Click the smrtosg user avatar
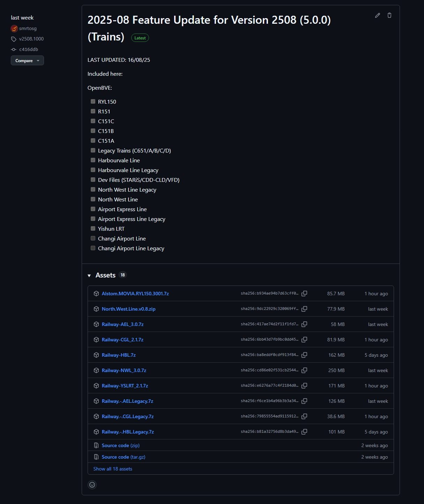424x504 pixels. (14, 29)
